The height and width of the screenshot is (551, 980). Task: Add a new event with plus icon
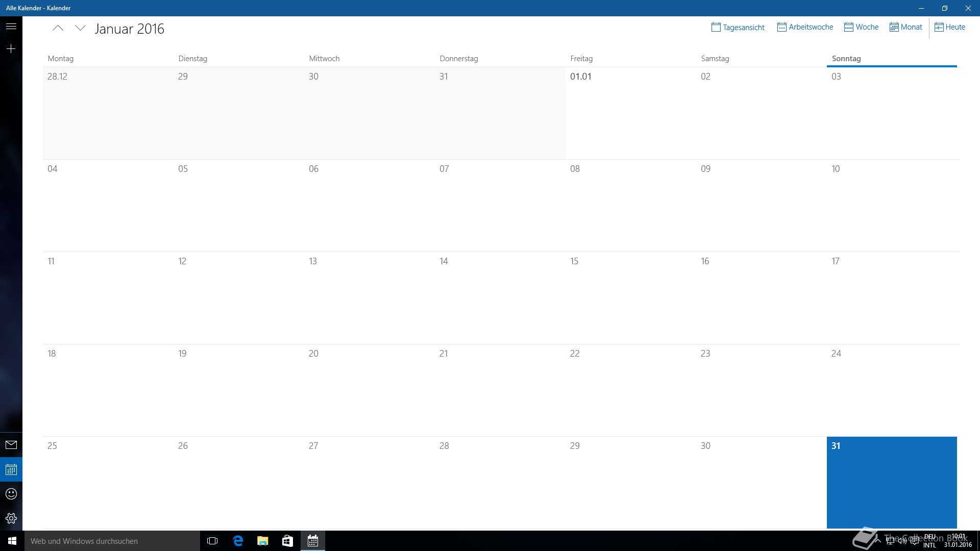click(11, 48)
